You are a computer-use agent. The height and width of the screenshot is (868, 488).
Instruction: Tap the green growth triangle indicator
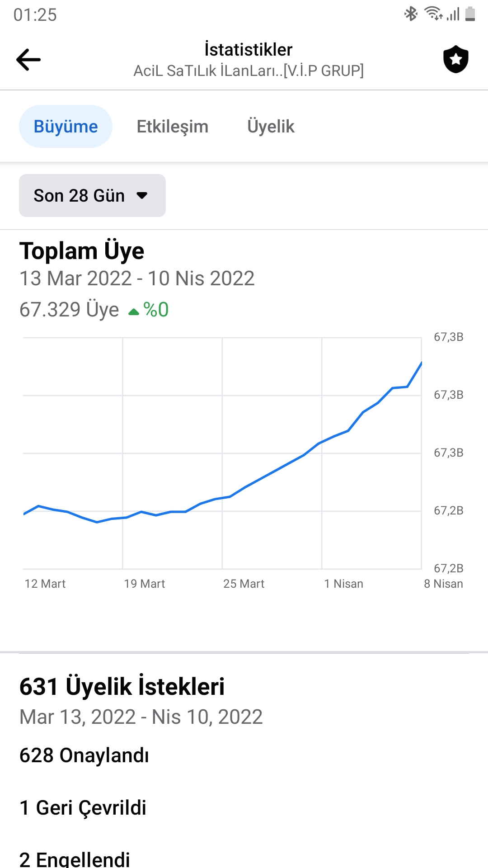pyautogui.click(x=134, y=311)
